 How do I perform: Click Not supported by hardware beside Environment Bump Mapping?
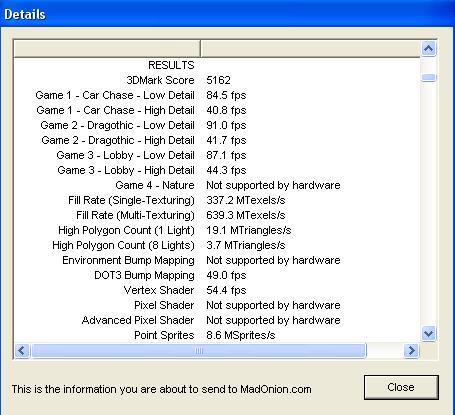273,260
